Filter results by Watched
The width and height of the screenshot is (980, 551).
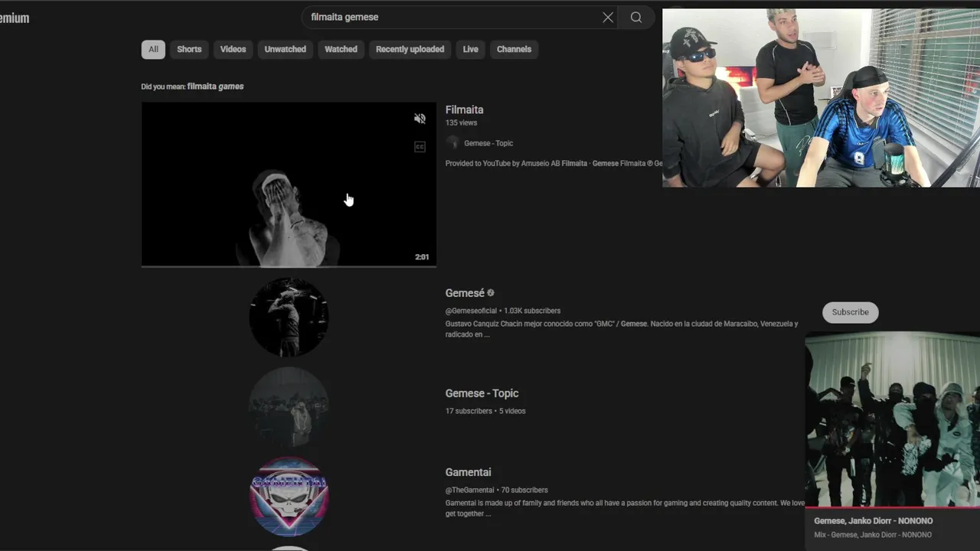tap(341, 49)
